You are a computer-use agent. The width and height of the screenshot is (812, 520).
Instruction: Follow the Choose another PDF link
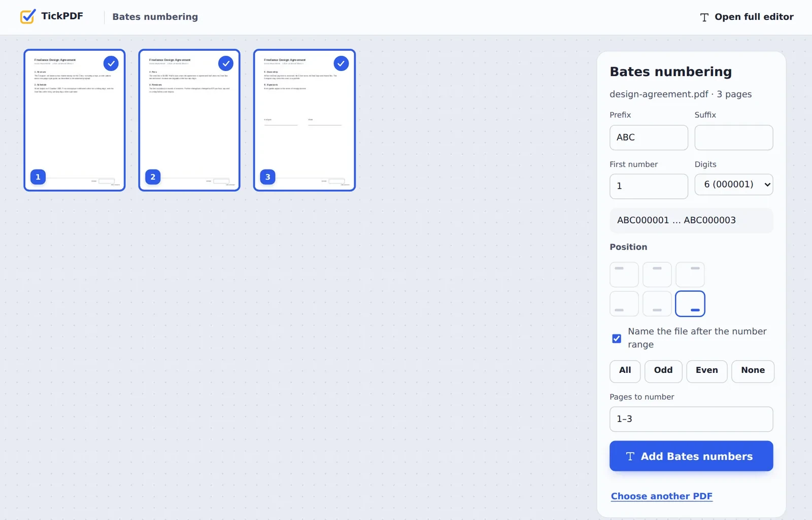tap(661, 496)
